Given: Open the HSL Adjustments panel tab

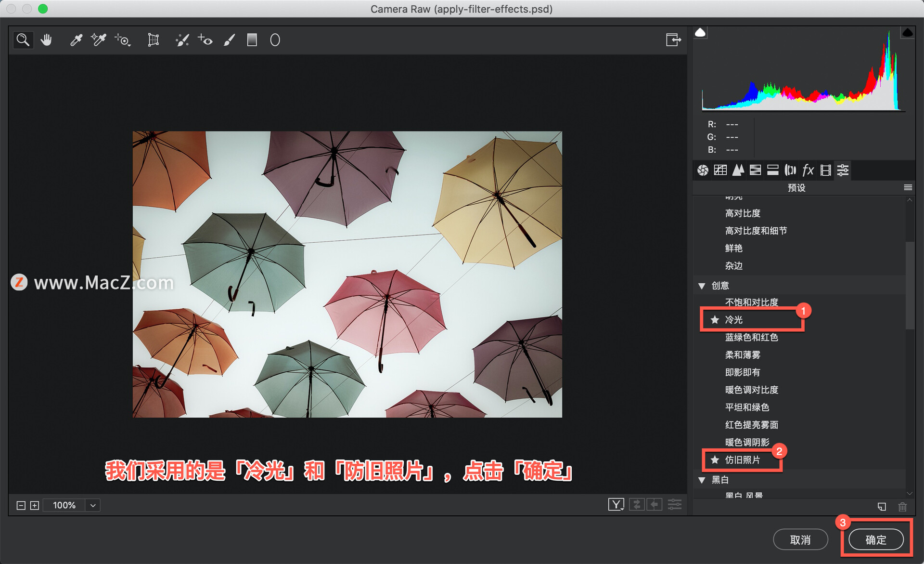Looking at the screenshot, I should [756, 170].
